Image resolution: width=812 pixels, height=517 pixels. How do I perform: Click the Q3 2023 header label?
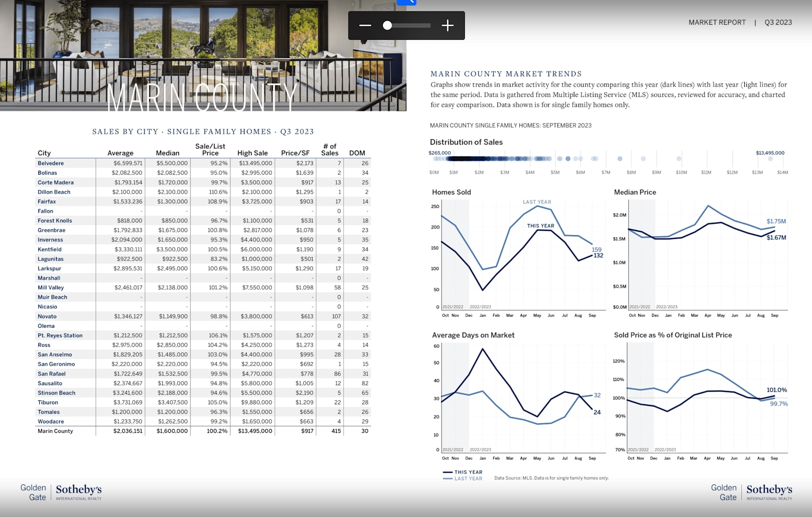778,22
